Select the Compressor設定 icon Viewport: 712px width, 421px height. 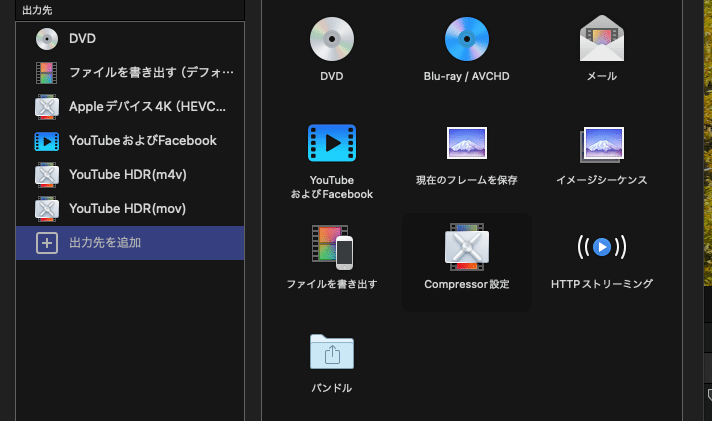466,247
